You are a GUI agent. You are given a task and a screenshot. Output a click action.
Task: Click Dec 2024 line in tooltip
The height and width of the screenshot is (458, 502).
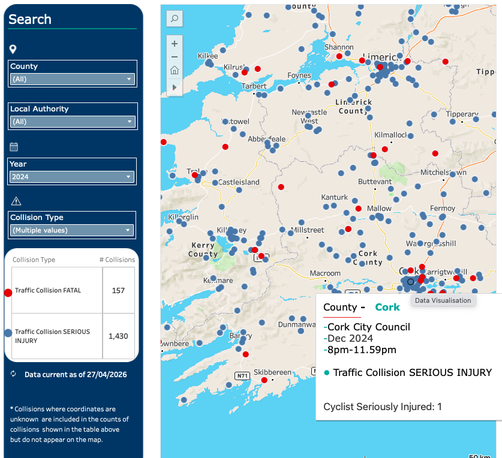[x=350, y=338]
